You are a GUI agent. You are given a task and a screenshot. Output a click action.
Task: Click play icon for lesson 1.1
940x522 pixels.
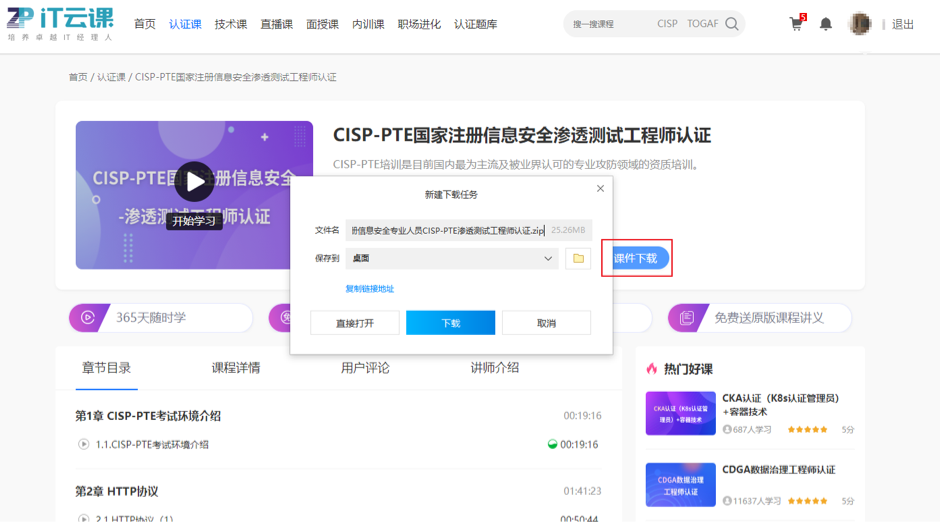84,444
